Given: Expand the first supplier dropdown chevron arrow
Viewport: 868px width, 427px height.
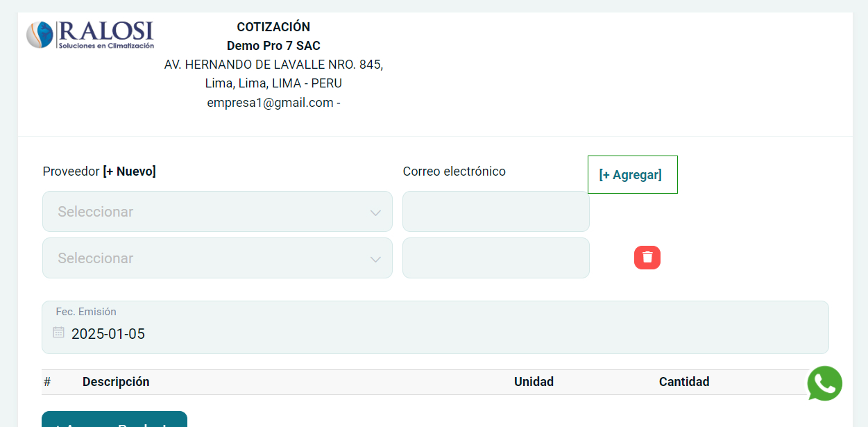Looking at the screenshot, I should [x=375, y=212].
